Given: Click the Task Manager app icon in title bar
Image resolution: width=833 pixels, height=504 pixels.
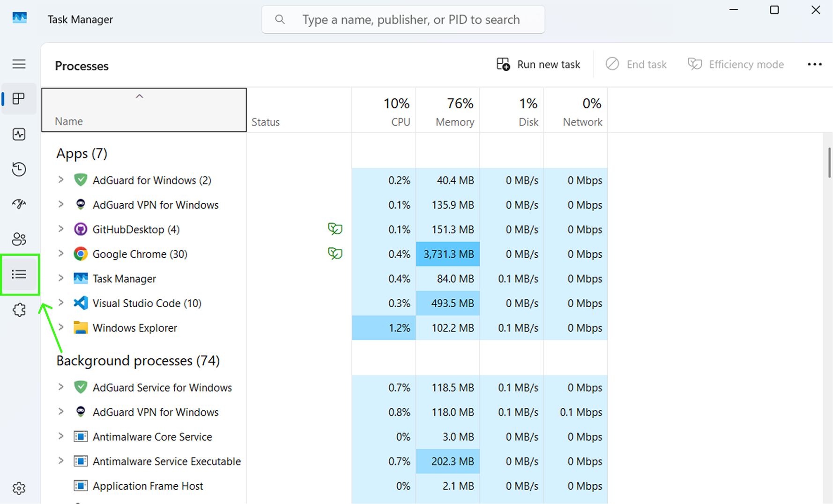Looking at the screenshot, I should pos(20,19).
